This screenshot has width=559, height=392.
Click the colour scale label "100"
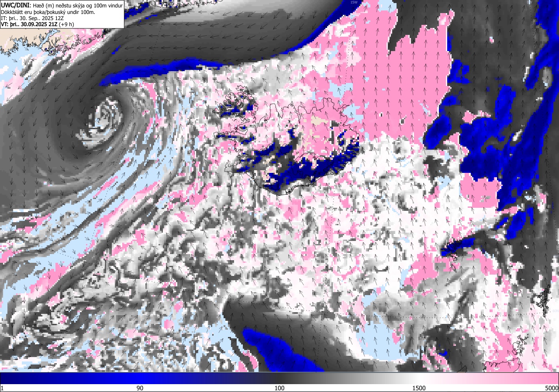tap(279, 388)
